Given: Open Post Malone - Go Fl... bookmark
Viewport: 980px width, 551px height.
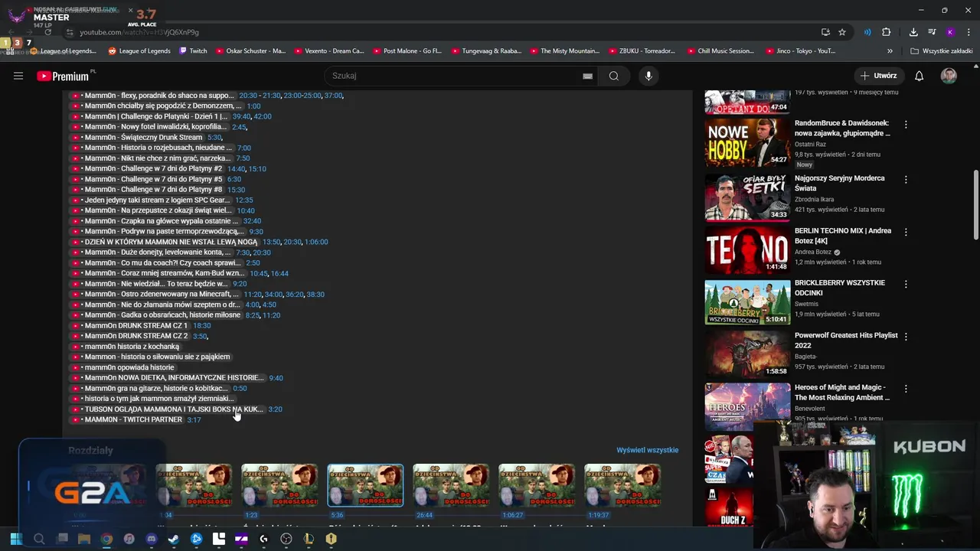Looking at the screenshot, I should [x=408, y=51].
